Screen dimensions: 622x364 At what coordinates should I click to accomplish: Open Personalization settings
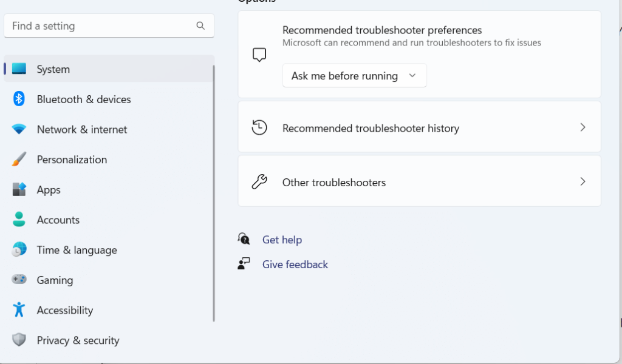(109, 159)
